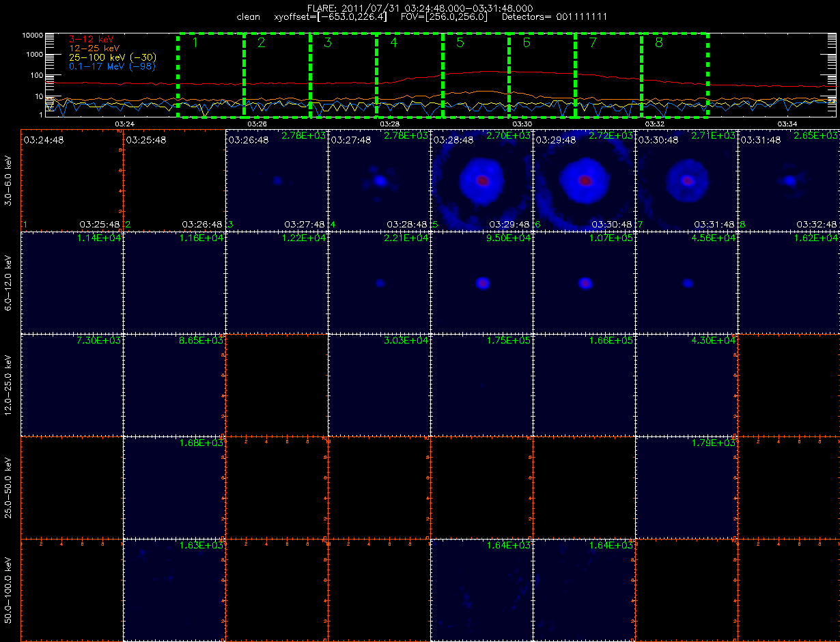840x642 pixels.
Task: Click the '25.0-50.0 keV' row label
Action: [8, 487]
